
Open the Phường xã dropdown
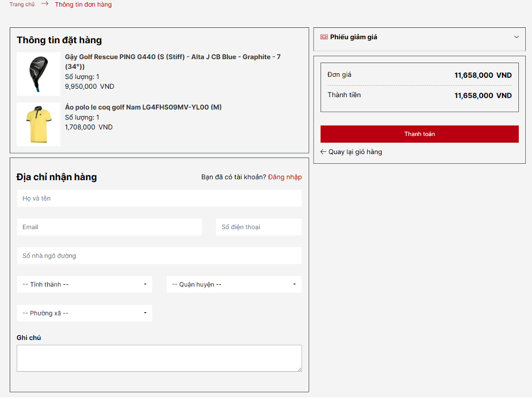point(85,313)
